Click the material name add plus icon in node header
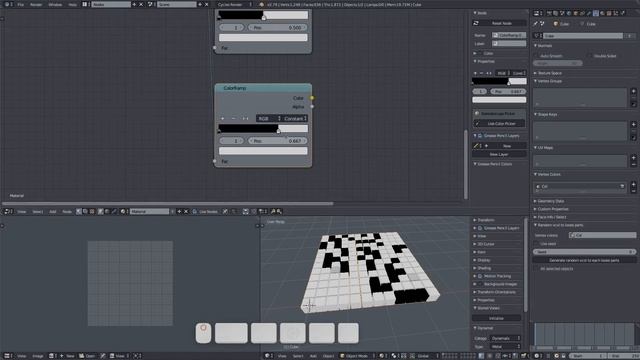640x360 pixels. click(179, 211)
